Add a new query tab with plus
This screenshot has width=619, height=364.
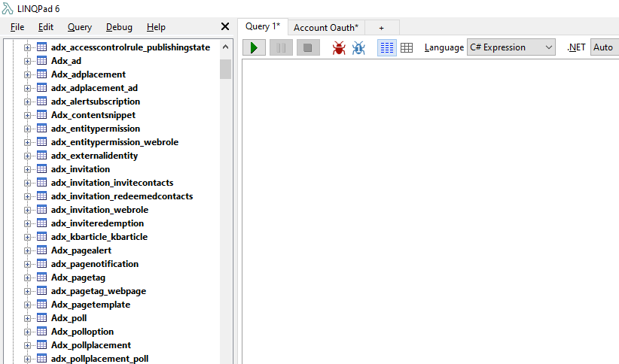381,28
